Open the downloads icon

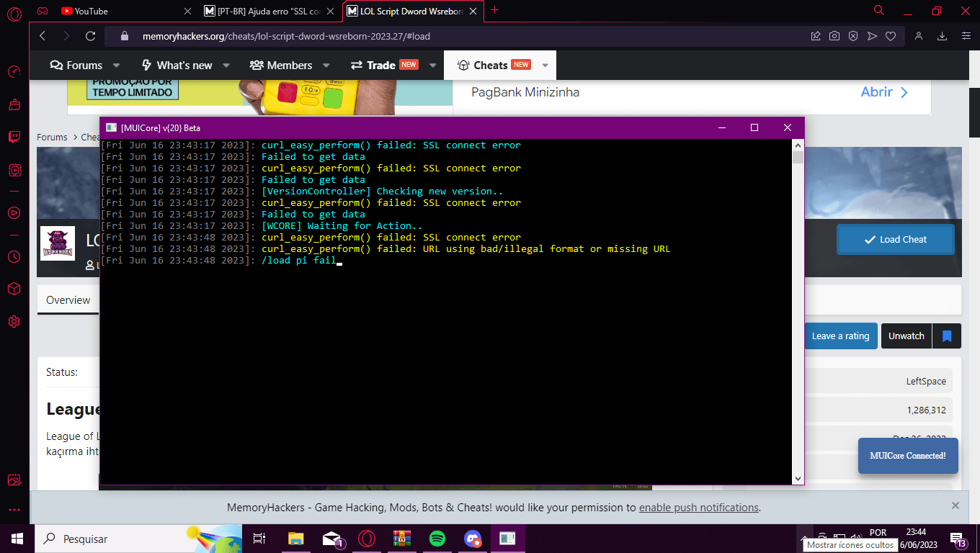pyautogui.click(x=942, y=36)
